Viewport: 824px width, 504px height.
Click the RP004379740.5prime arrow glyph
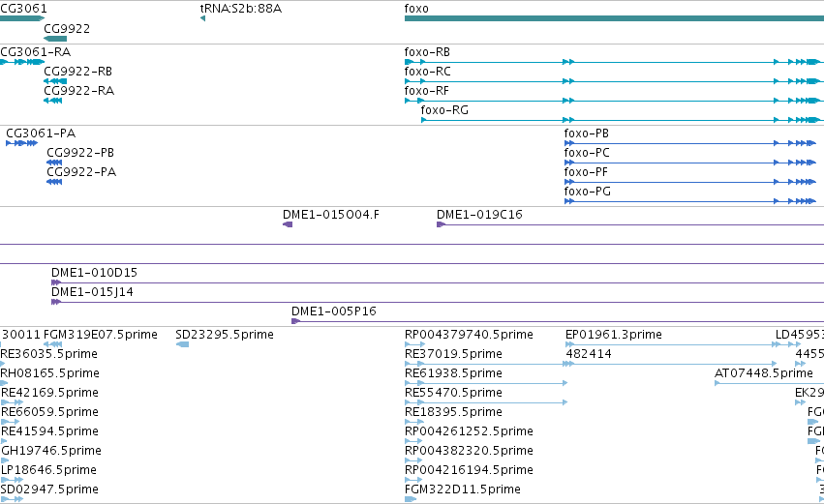pyautogui.click(x=415, y=345)
